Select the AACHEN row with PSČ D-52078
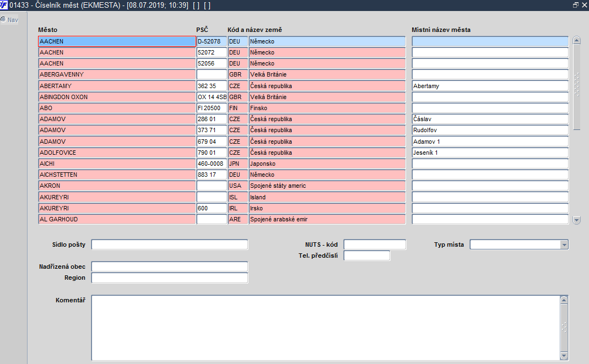 [117, 41]
